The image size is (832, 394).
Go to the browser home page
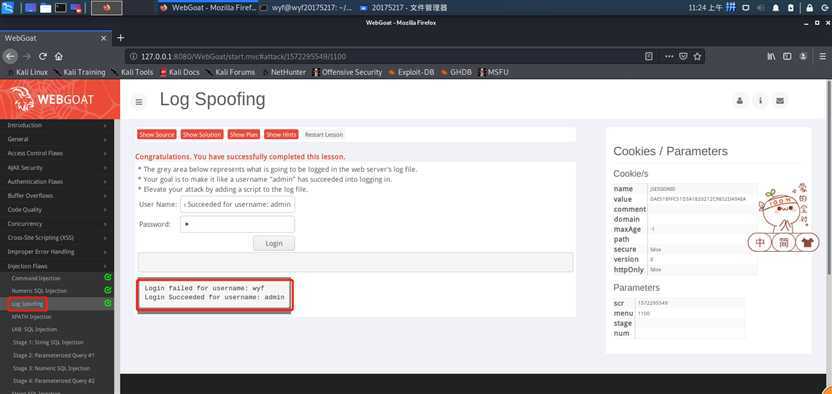[x=58, y=56]
